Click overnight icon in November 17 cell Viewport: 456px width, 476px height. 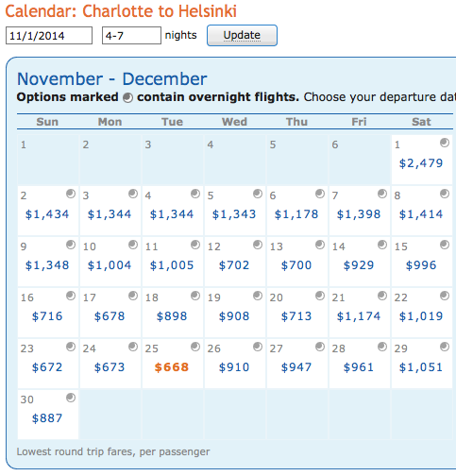point(133,296)
